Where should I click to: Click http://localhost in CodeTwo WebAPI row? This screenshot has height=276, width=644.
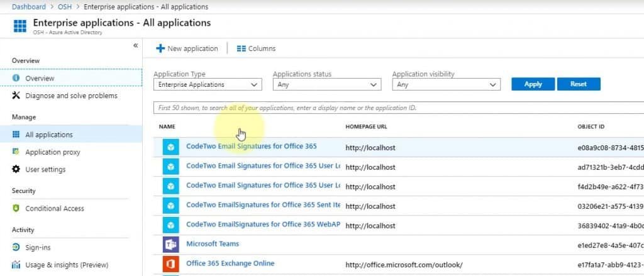[370, 226]
